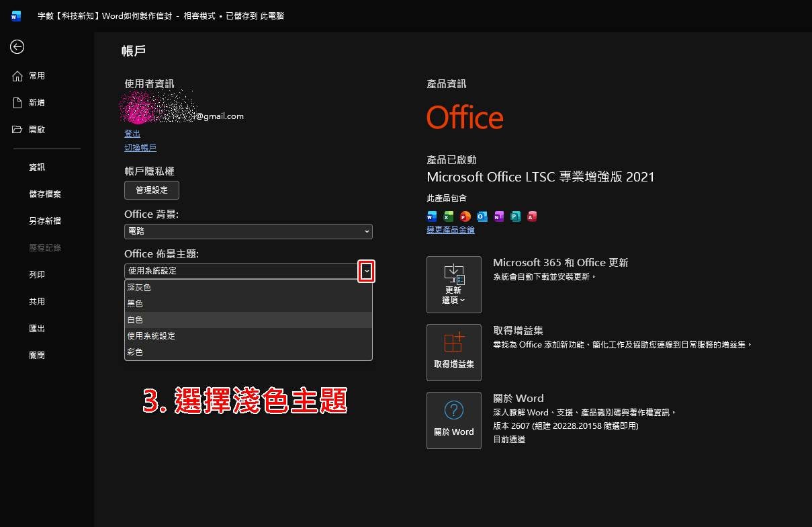Screen dimensions: 812x527
Task: Click the 切換帳戶 link
Action: click(140, 147)
